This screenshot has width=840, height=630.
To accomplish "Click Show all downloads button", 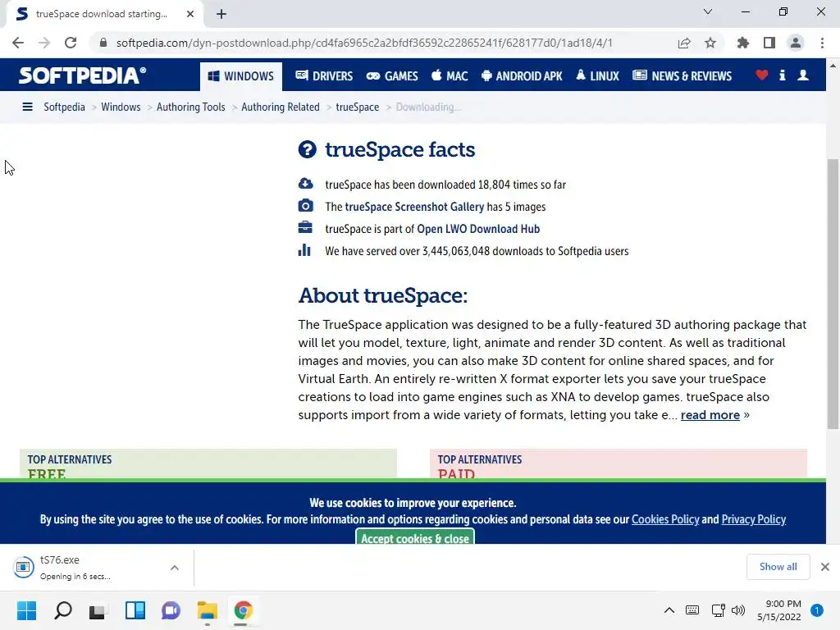I will [778, 567].
